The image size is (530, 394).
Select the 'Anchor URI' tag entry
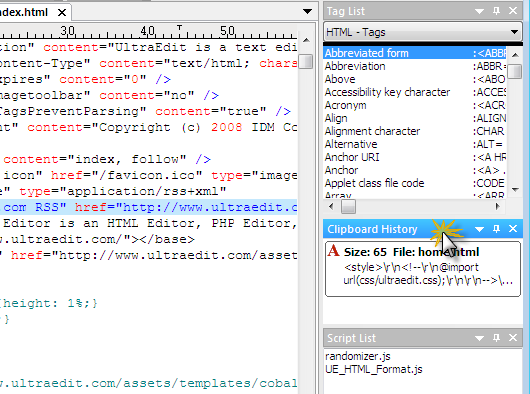415,157
